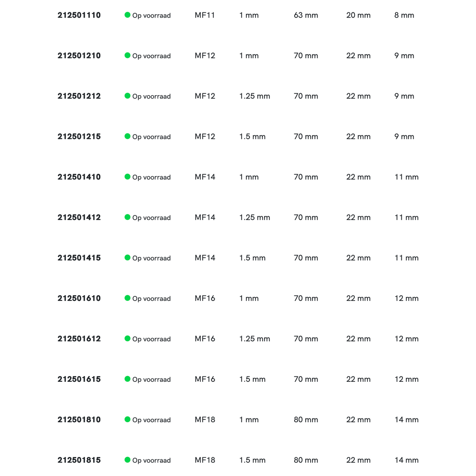Click green availability dot for 212501415

point(128,258)
